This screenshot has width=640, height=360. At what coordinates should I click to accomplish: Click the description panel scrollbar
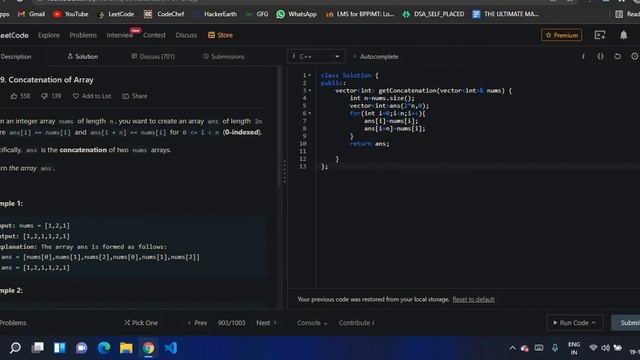[x=280, y=127]
